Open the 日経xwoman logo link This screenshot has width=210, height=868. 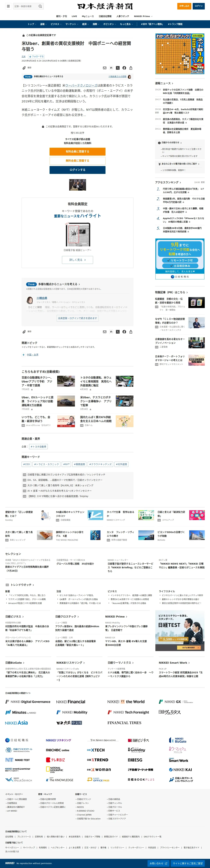click(99, 770)
